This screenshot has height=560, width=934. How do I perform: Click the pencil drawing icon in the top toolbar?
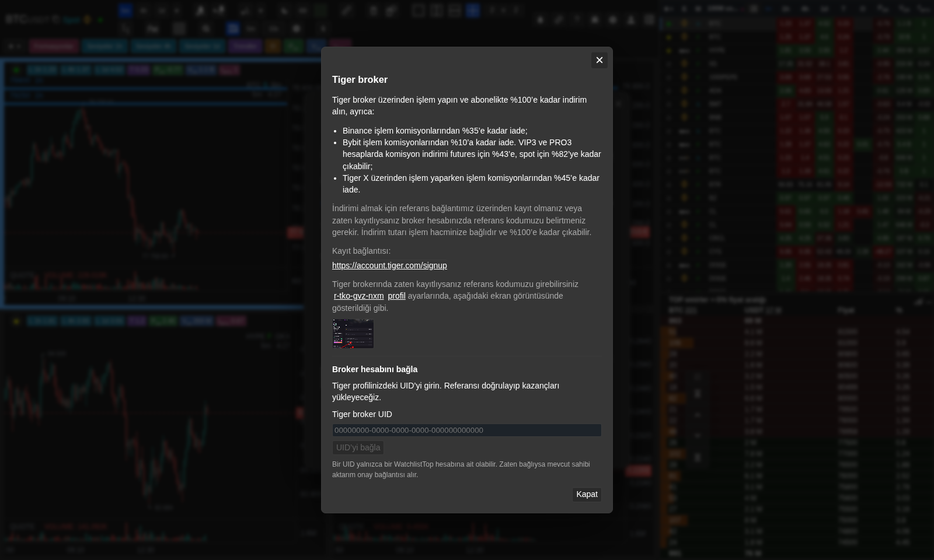tap(346, 10)
